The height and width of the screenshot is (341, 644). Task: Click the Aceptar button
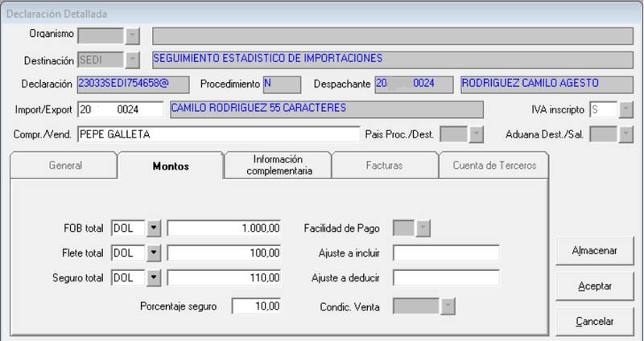594,286
